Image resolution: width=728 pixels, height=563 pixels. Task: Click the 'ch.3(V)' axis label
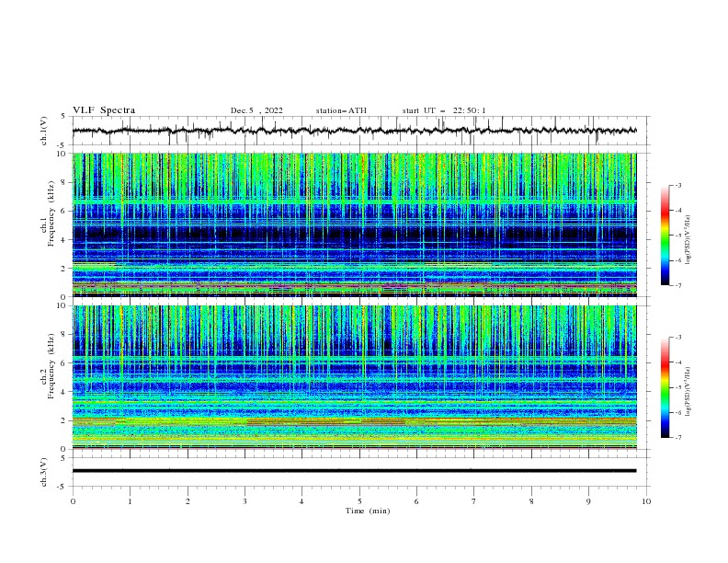click(x=44, y=472)
